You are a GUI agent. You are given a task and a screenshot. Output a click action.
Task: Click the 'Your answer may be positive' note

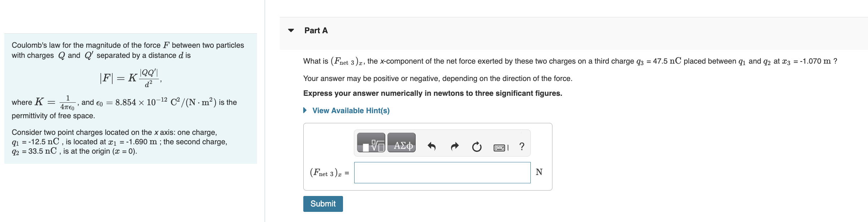click(437, 78)
